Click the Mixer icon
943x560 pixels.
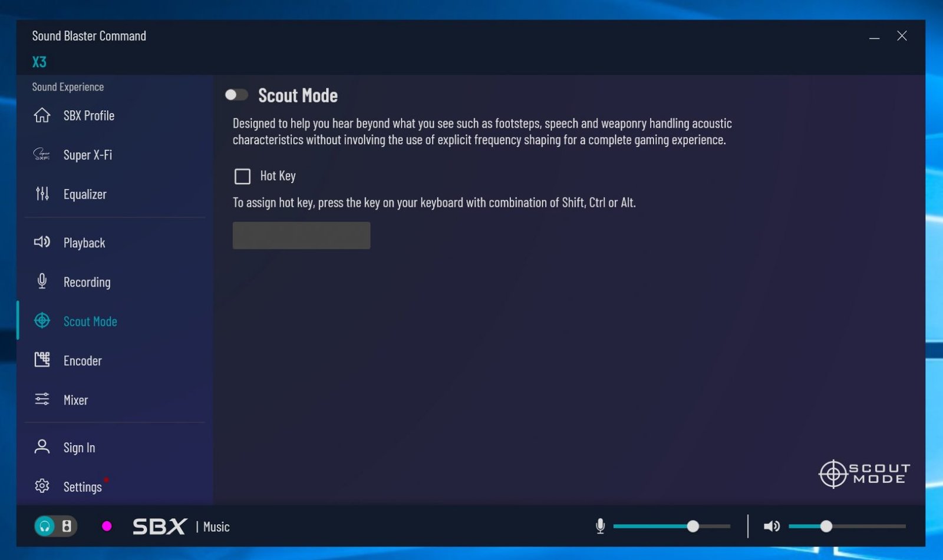click(x=42, y=399)
